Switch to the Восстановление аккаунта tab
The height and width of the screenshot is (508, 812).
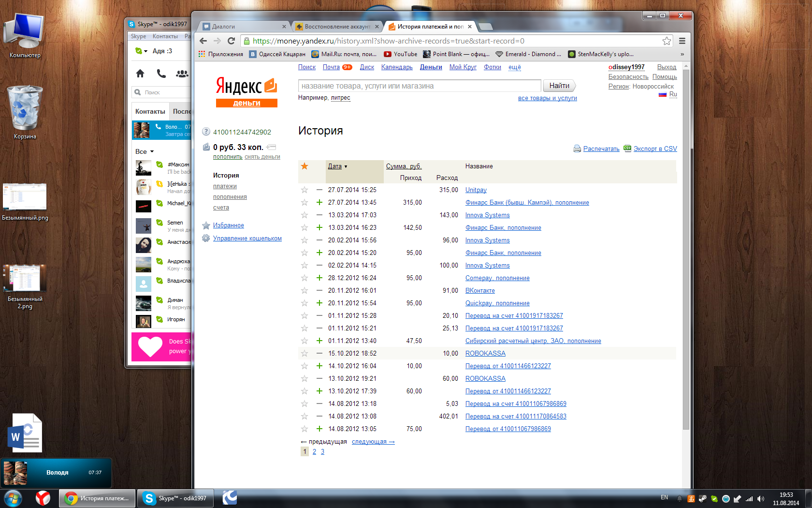[x=337, y=27]
